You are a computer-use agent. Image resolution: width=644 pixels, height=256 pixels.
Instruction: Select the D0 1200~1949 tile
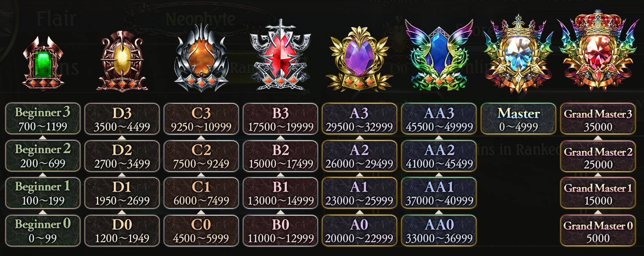click(x=122, y=231)
